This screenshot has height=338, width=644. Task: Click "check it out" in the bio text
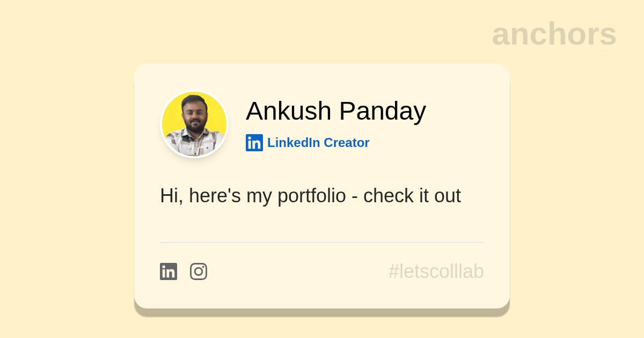(412, 196)
